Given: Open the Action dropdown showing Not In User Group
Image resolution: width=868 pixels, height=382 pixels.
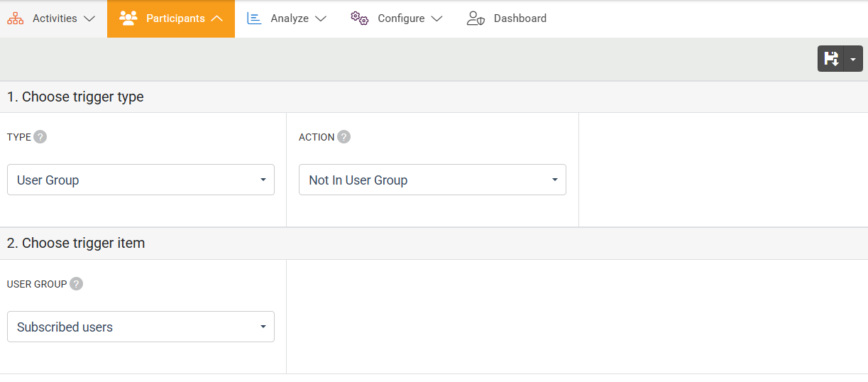Looking at the screenshot, I should (x=432, y=180).
